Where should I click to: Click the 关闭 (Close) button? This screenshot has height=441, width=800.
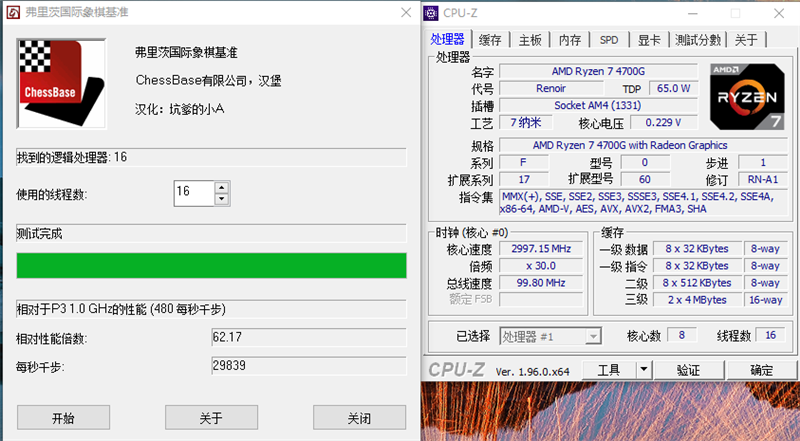point(359,418)
